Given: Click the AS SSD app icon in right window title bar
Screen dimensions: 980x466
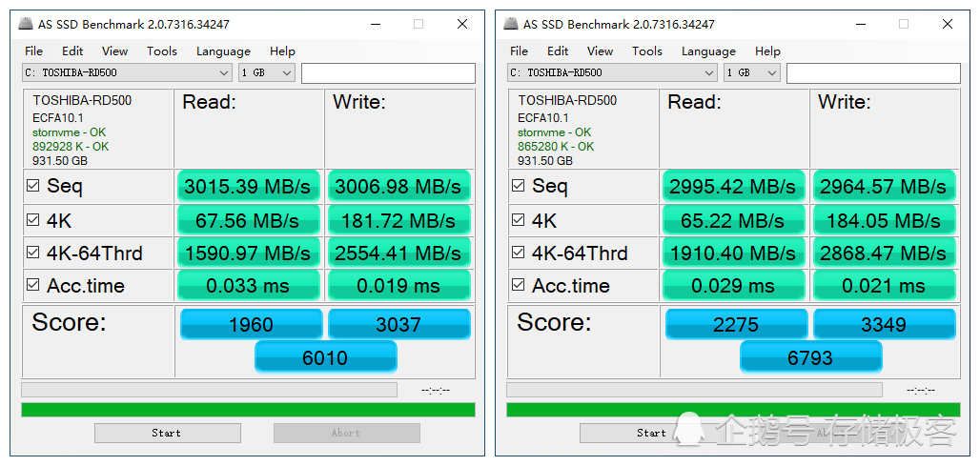Looking at the screenshot, I should [x=511, y=24].
